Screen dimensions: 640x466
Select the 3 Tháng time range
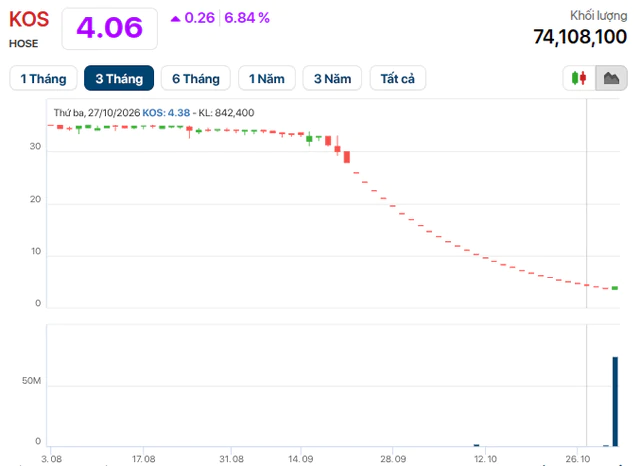[119, 78]
